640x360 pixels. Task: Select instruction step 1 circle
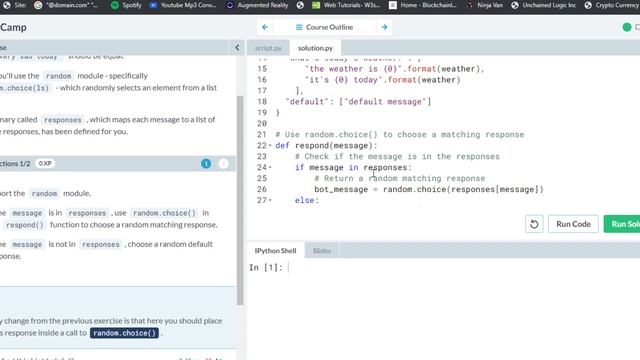point(206,164)
